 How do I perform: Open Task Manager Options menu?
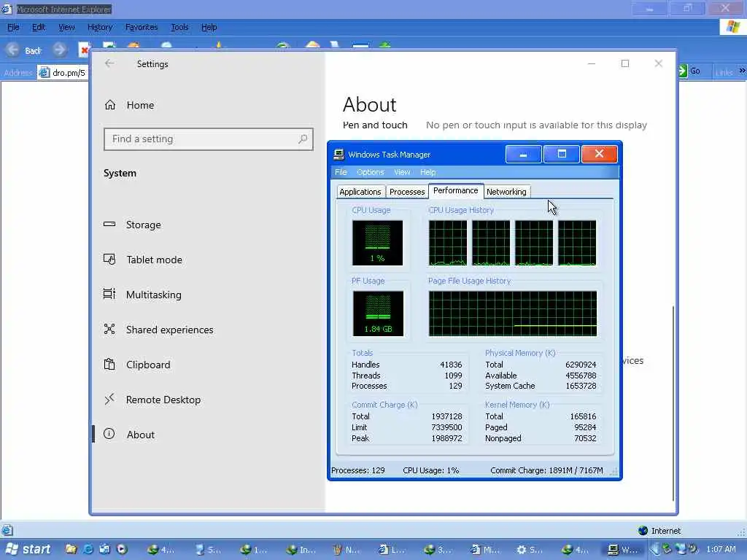click(x=370, y=172)
